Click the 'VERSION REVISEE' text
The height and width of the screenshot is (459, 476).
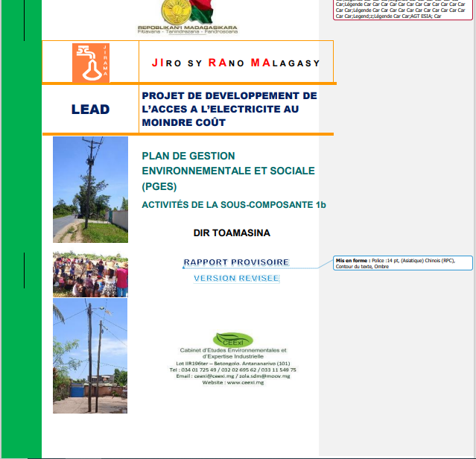tap(236, 278)
